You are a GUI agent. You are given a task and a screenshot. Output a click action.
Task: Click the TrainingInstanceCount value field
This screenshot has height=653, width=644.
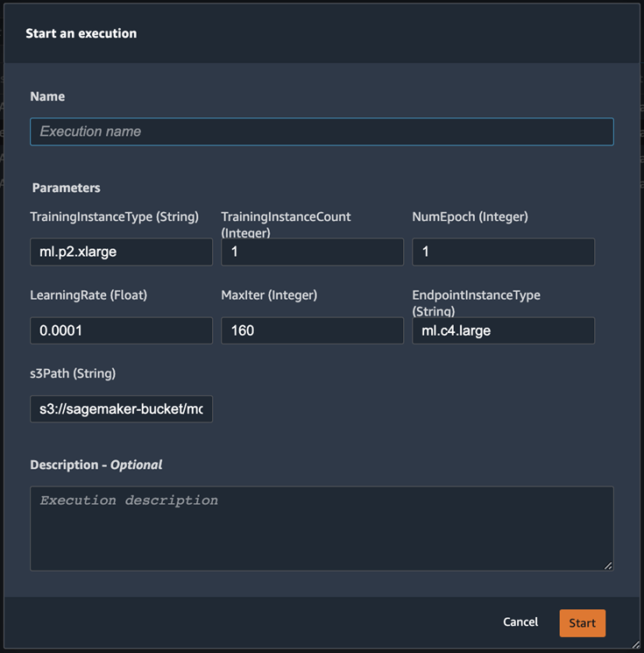point(312,252)
